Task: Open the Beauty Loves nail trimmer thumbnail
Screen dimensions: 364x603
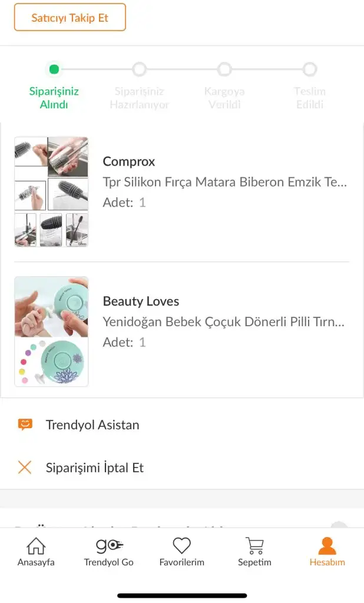Action: [x=51, y=332]
